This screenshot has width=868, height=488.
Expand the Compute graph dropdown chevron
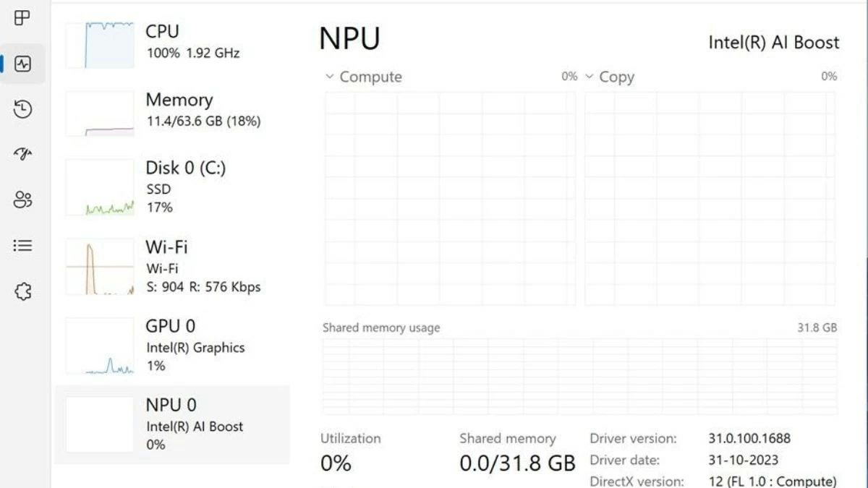coord(330,77)
